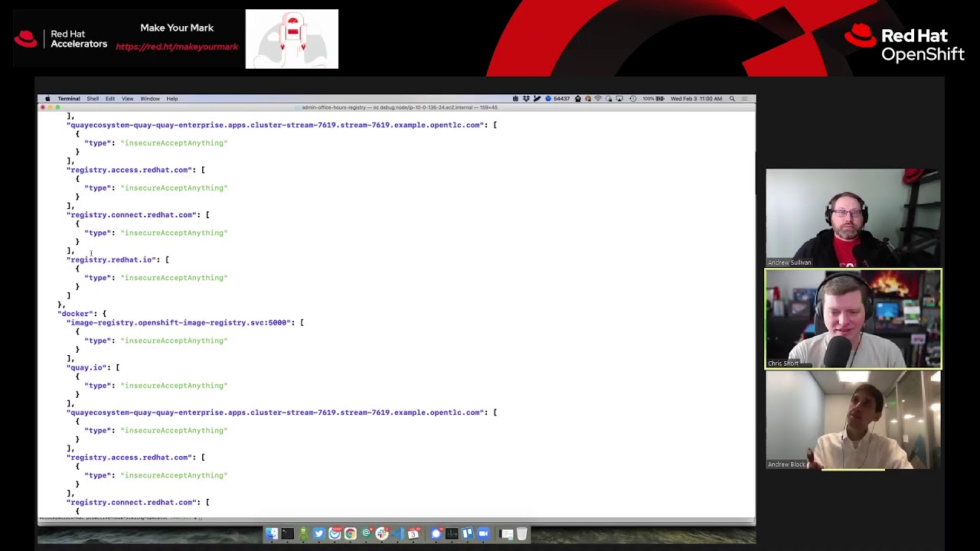Open Finder from the Dock
This screenshot has width=980, height=551.
[x=272, y=533]
